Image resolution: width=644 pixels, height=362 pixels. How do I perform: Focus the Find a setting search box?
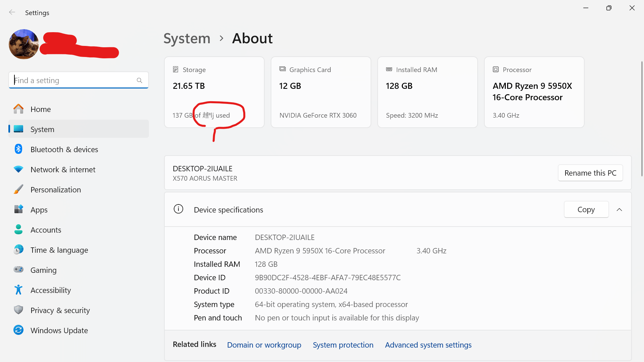[74, 80]
